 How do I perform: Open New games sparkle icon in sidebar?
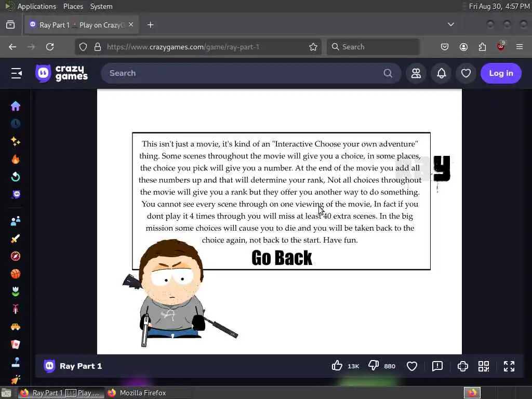[15, 141]
